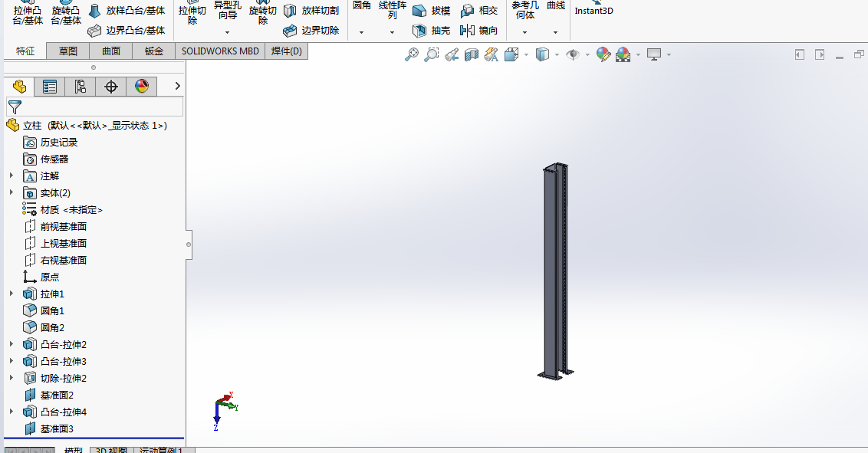This screenshot has width=868, height=453.
Task: Open the Display Style cube icon
Action: coord(543,54)
